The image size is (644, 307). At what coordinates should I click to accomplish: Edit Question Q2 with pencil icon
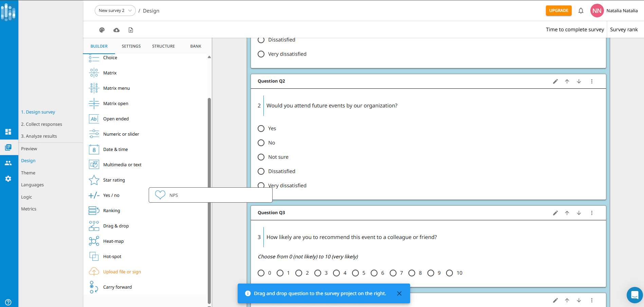pyautogui.click(x=555, y=81)
